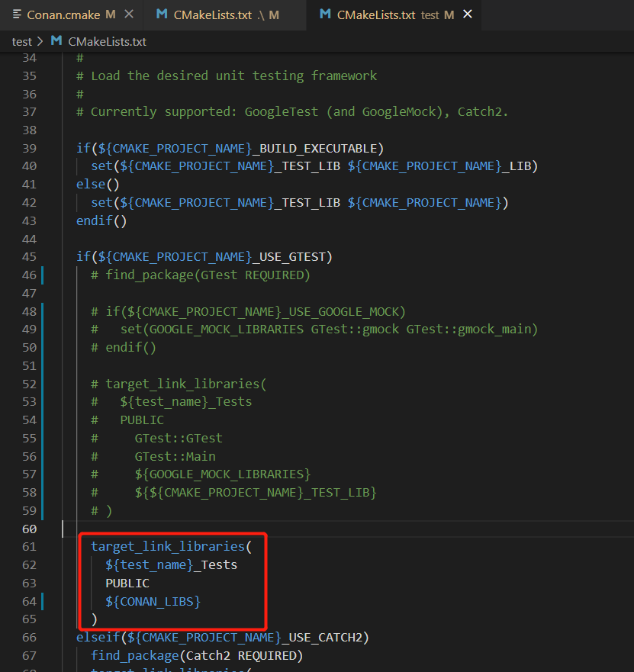
Task: Click 'PUBLIC' keyword on line 63
Action: pyautogui.click(x=127, y=584)
